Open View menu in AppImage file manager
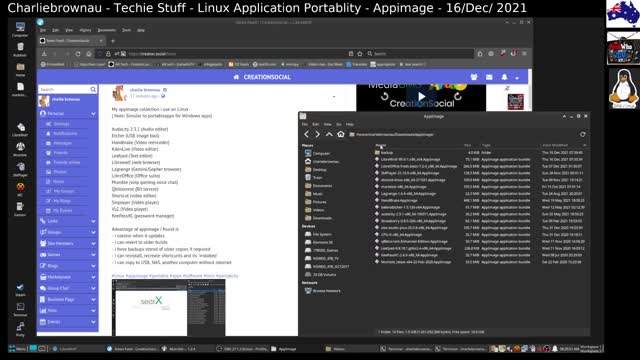 tap(327, 124)
